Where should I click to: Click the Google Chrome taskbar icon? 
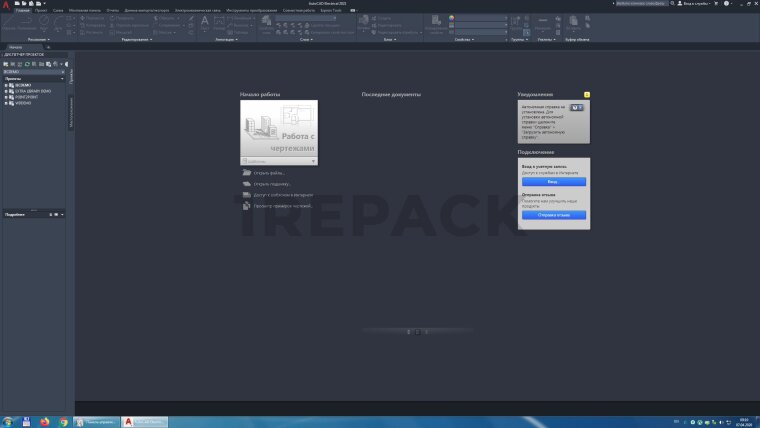[63, 421]
